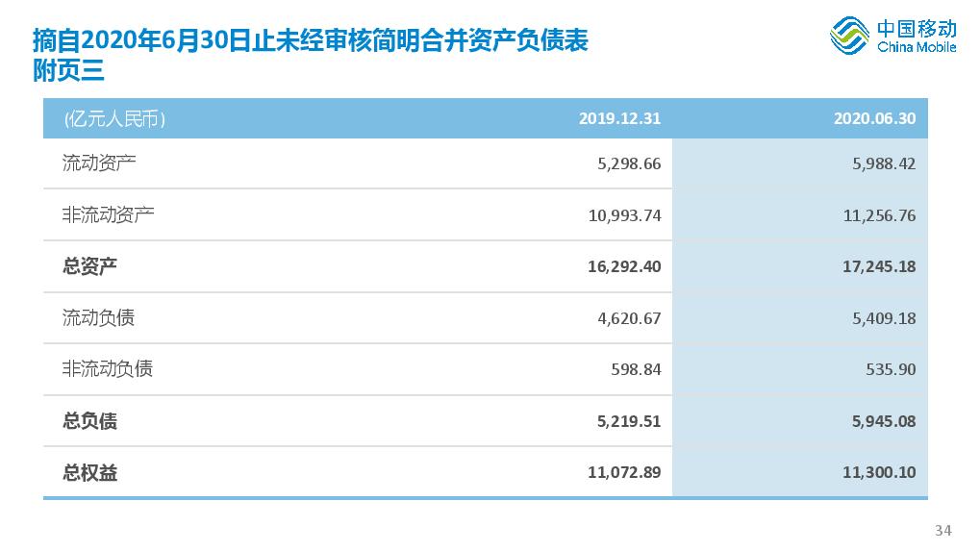Click the 5,219.51 total liabilities value

(629, 422)
